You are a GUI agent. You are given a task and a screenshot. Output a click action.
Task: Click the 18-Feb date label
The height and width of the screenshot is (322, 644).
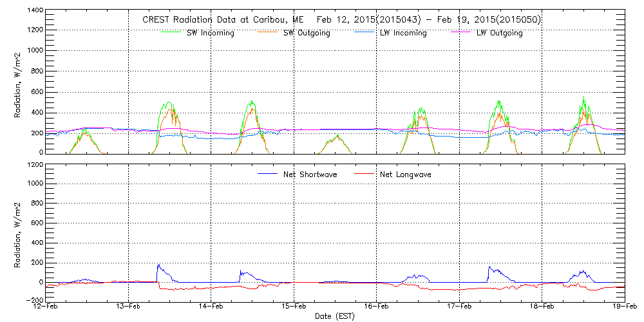[x=542, y=307]
